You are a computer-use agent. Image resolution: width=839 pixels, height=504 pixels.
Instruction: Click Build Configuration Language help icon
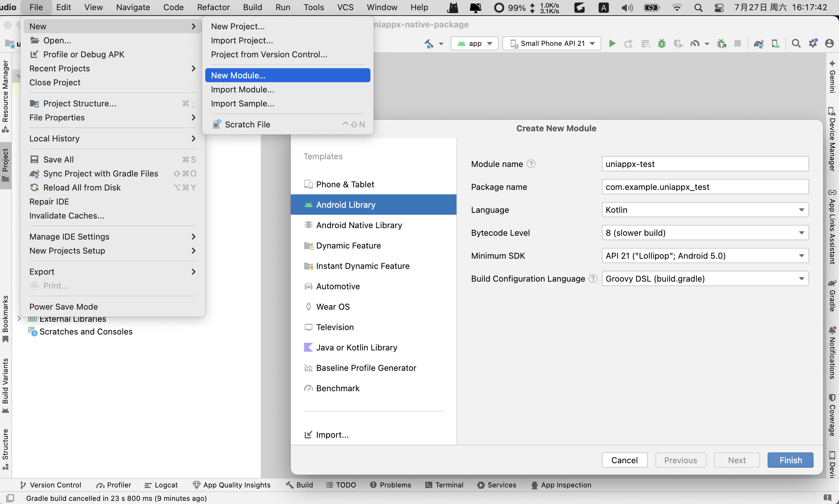[593, 278]
